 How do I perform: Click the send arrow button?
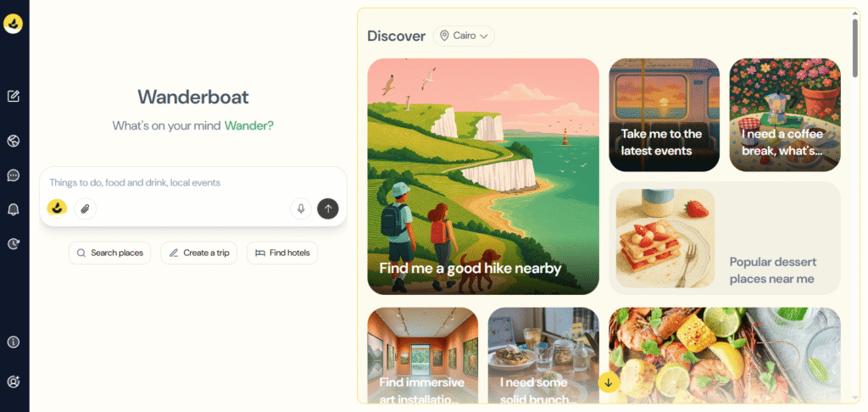[x=328, y=209]
